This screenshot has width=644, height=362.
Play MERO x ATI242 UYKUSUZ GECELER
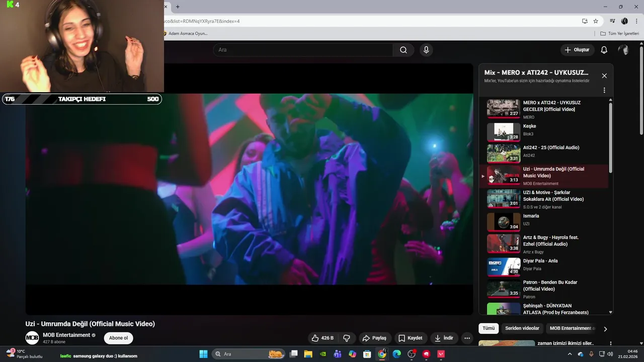tap(543, 110)
